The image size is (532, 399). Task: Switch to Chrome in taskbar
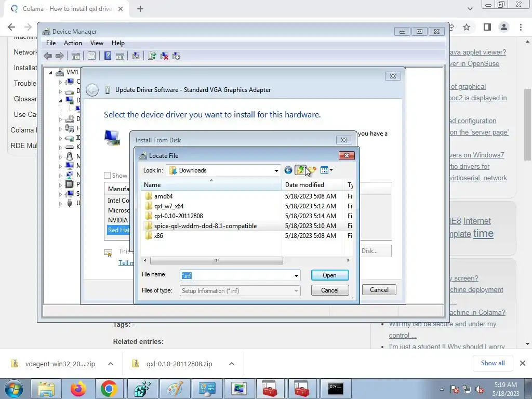(x=109, y=389)
